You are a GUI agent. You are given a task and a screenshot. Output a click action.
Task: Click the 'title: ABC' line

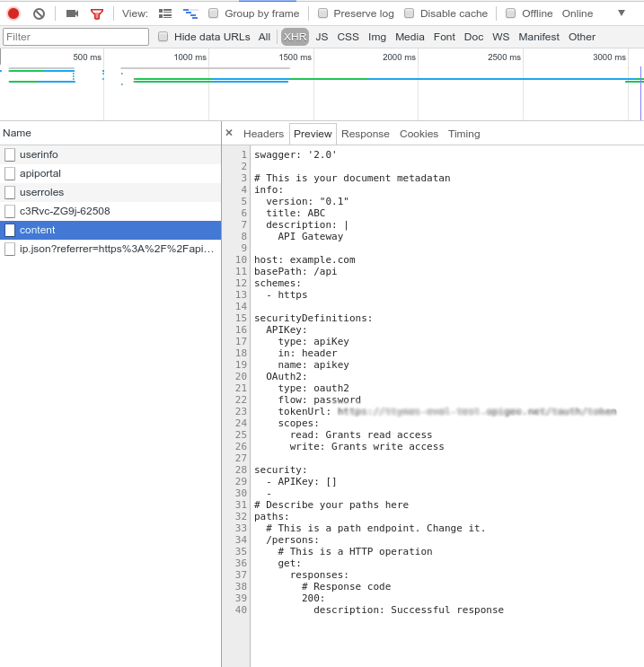pos(296,213)
